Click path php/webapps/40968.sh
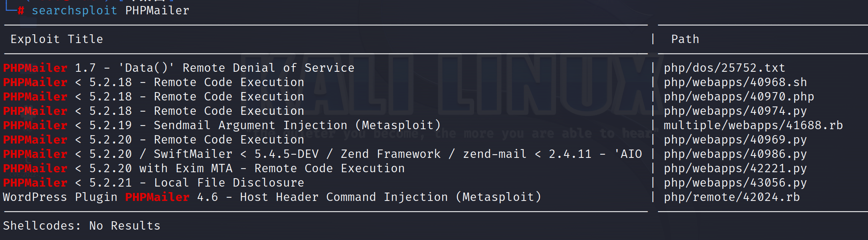Viewport: 868px width, 240px height. 735,82
